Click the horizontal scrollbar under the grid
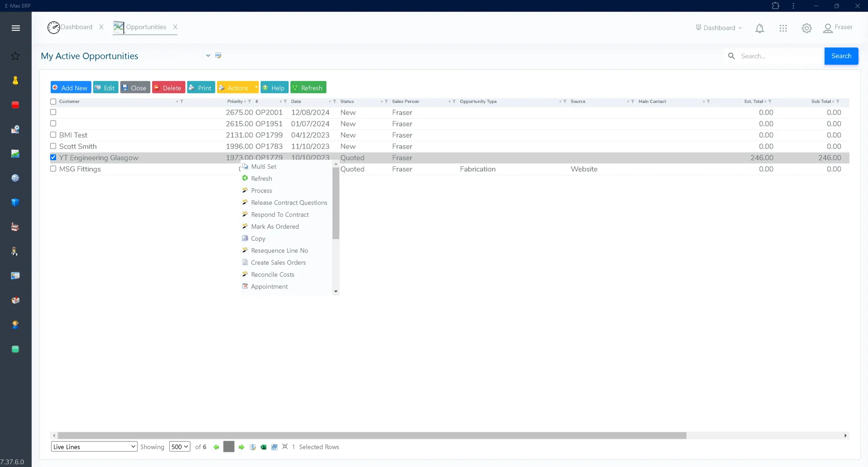Screen dimensions: 868x467 [x=372, y=436]
